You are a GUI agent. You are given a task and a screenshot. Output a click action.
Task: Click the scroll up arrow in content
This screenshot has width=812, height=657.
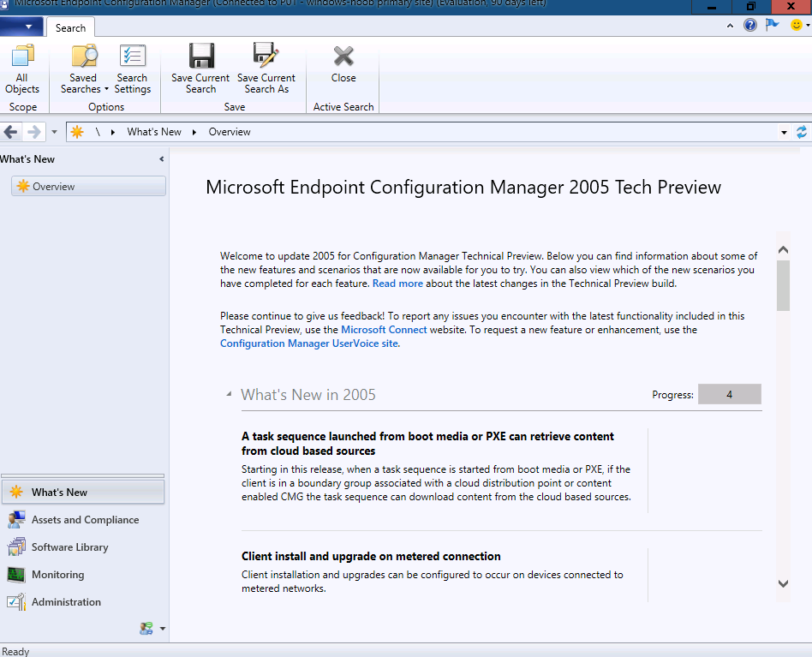[783, 249]
